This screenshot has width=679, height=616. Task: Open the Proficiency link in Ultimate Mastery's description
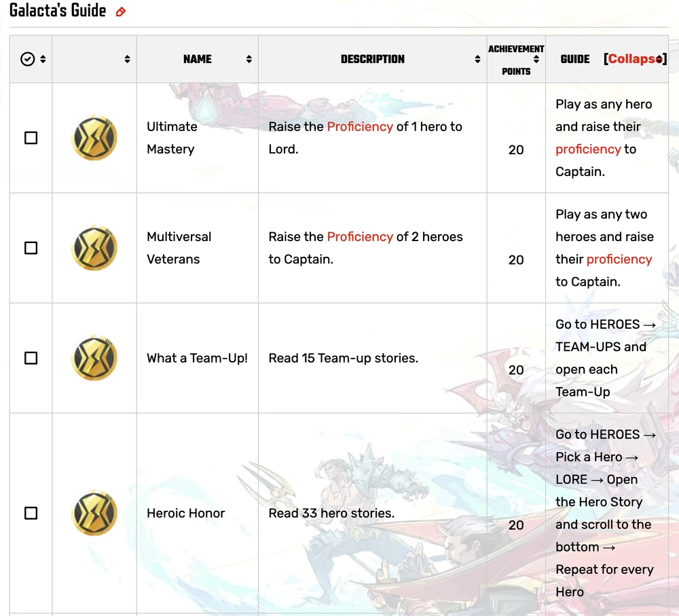click(x=361, y=126)
